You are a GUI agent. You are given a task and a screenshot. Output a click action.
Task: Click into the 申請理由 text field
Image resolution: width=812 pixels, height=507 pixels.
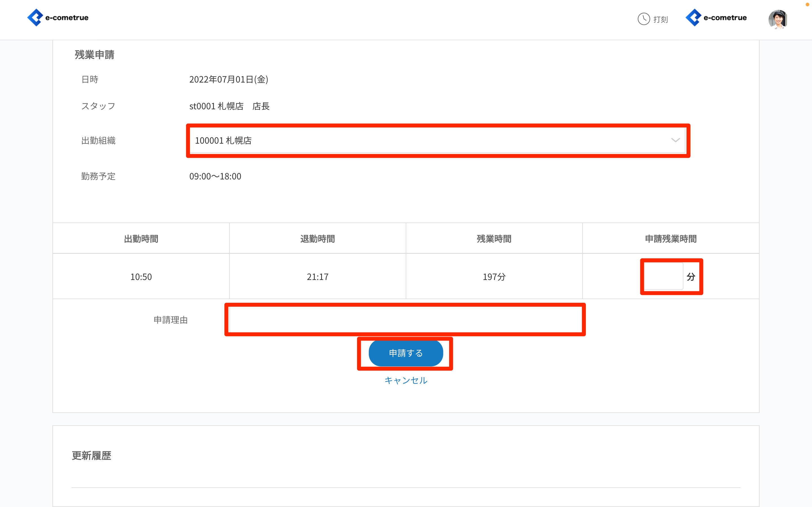(405, 320)
